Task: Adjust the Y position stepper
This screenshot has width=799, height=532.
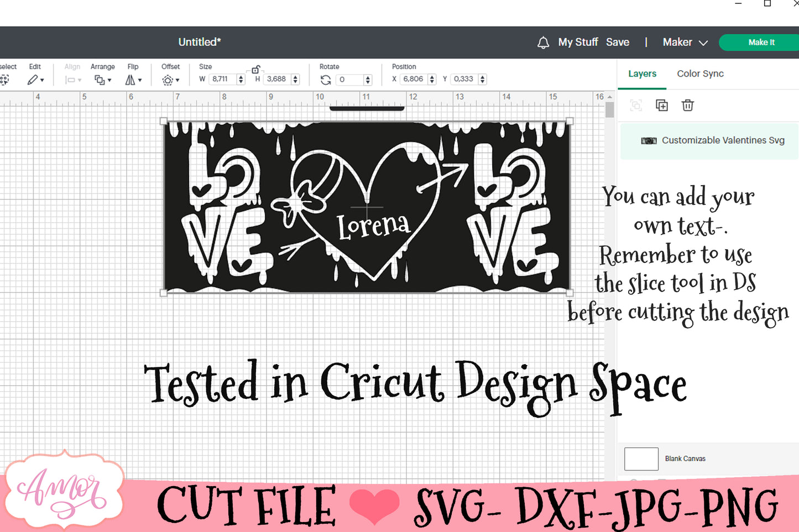Action: 483,80
